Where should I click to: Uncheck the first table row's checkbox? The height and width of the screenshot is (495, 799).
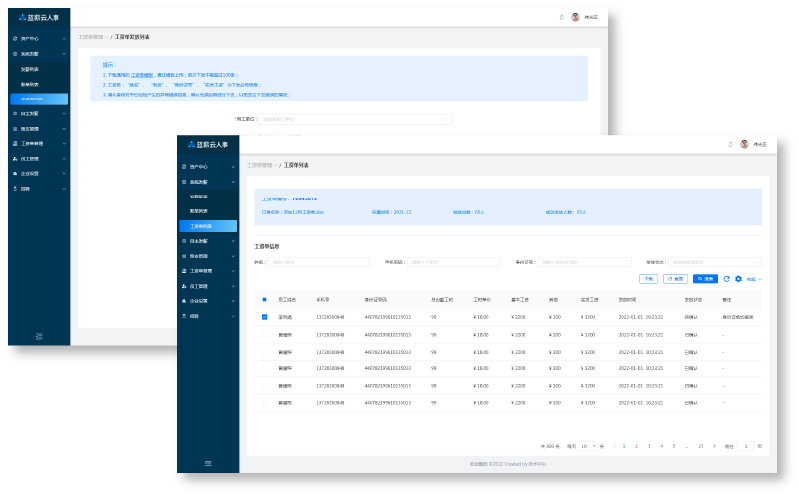pyautogui.click(x=264, y=317)
